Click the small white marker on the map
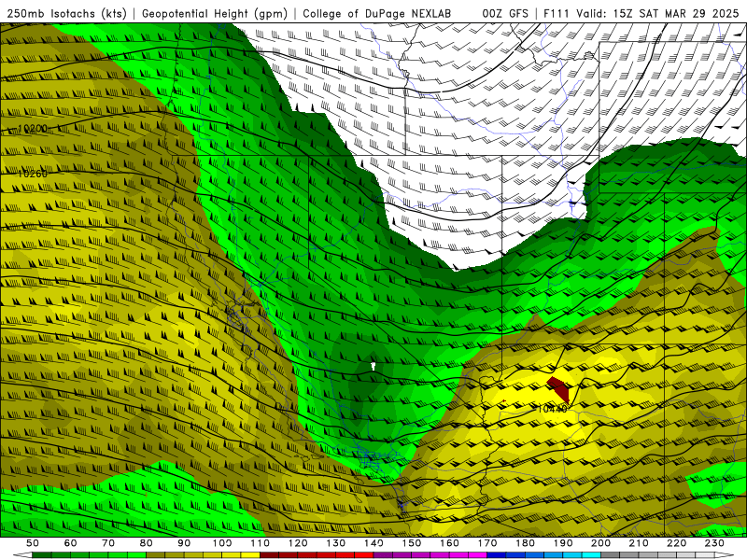Viewport: 747px width, 560px height. [373, 366]
